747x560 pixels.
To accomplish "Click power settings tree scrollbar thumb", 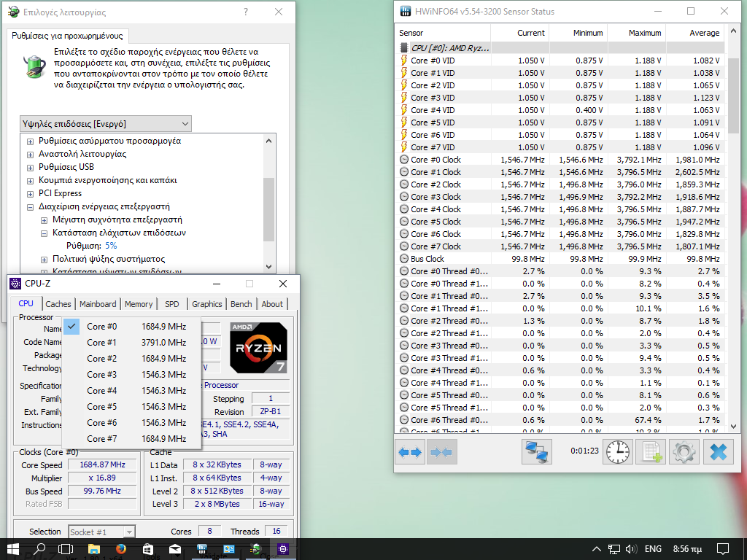I will pos(268,209).
